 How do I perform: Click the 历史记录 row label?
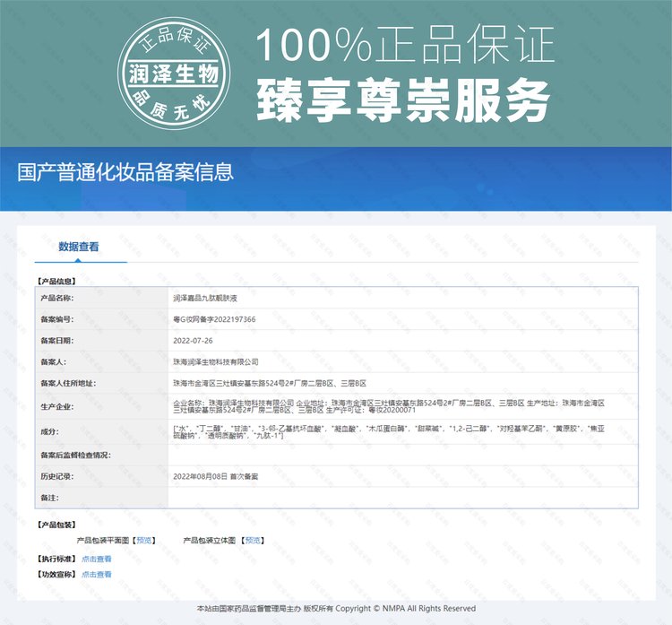[x=57, y=476]
